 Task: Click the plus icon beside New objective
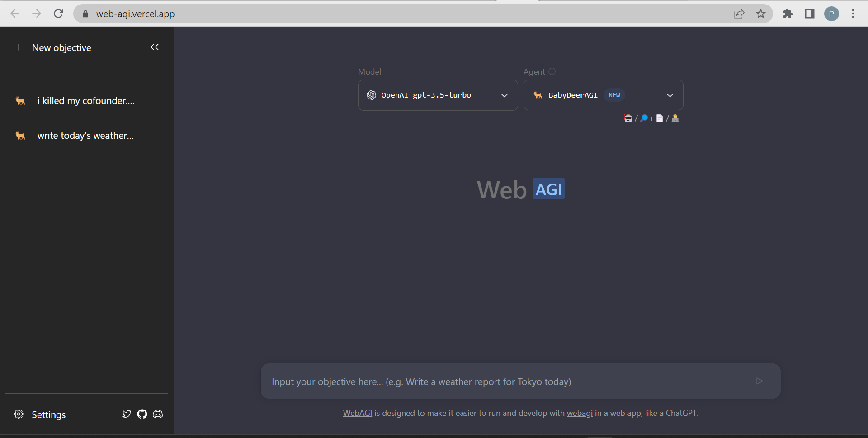[19, 47]
